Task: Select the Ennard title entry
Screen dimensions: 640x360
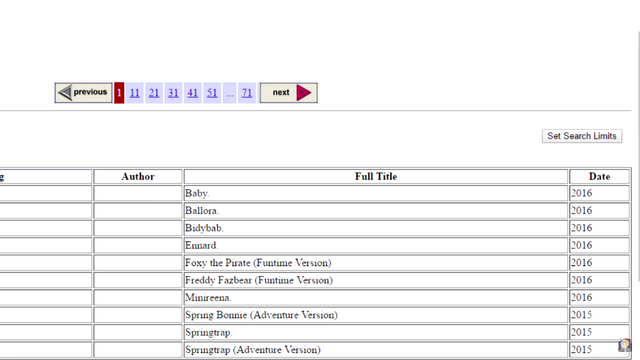Action: [202, 245]
